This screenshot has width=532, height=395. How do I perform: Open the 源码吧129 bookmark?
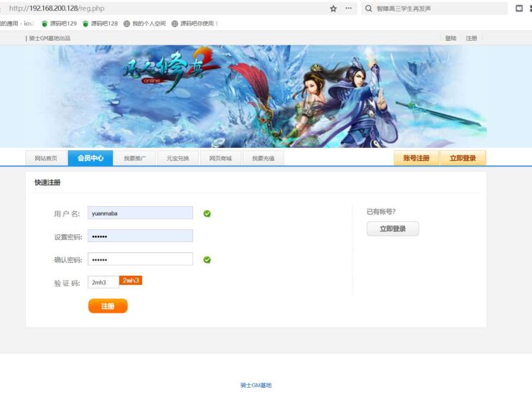pos(59,24)
